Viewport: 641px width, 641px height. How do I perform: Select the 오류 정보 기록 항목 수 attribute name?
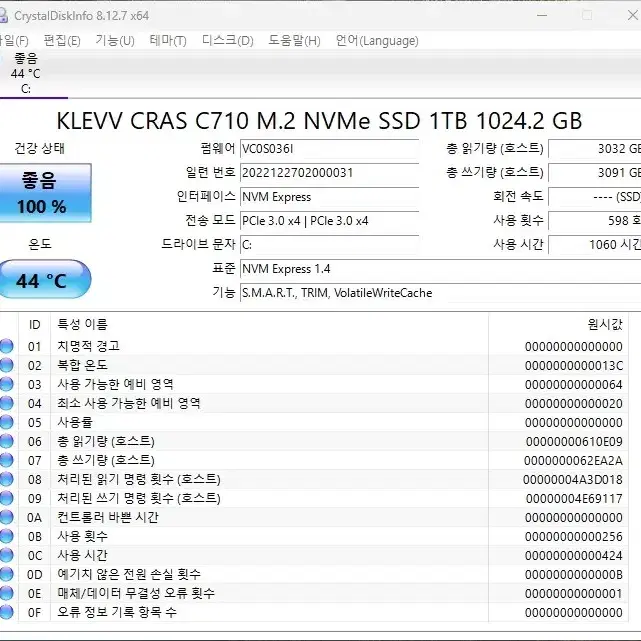[117, 612]
